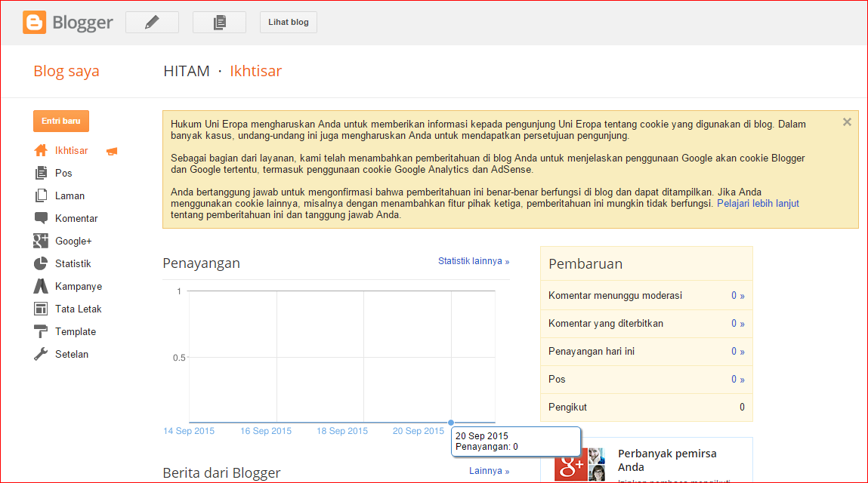Open the Lainnya link for Blogger news
This screenshot has height=483, width=868.
click(490, 471)
